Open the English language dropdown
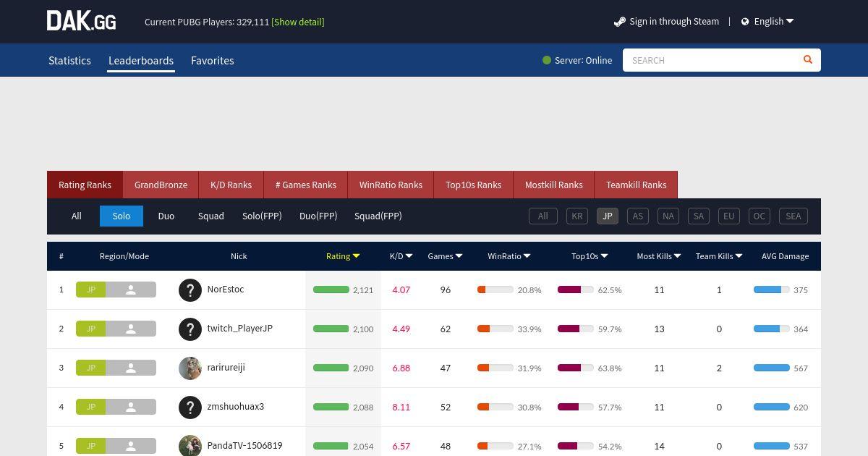868x456 pixels. (x=773, y=22)
